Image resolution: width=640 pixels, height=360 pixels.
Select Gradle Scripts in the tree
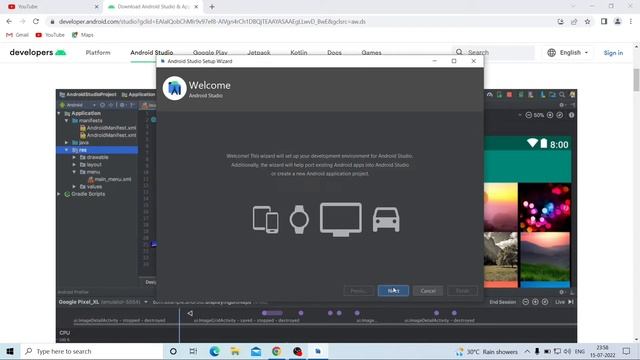click(84, 194)
